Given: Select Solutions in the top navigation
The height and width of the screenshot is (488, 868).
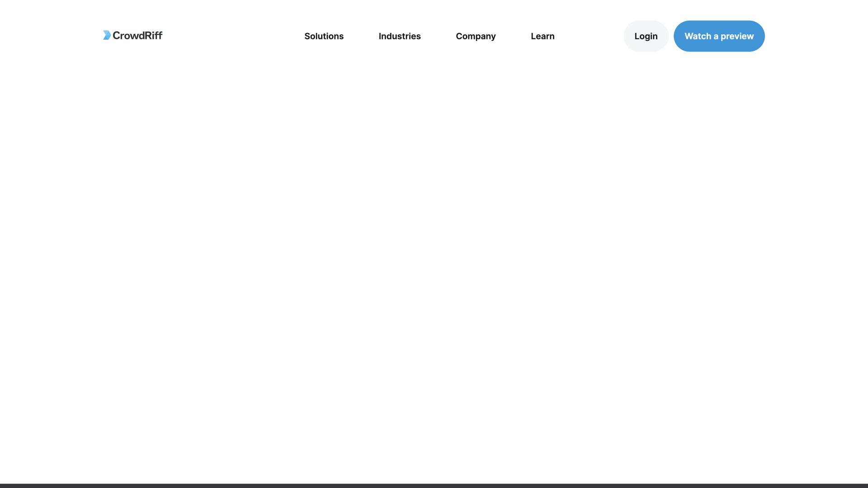Looking at the screenshot, I should 324,36.
